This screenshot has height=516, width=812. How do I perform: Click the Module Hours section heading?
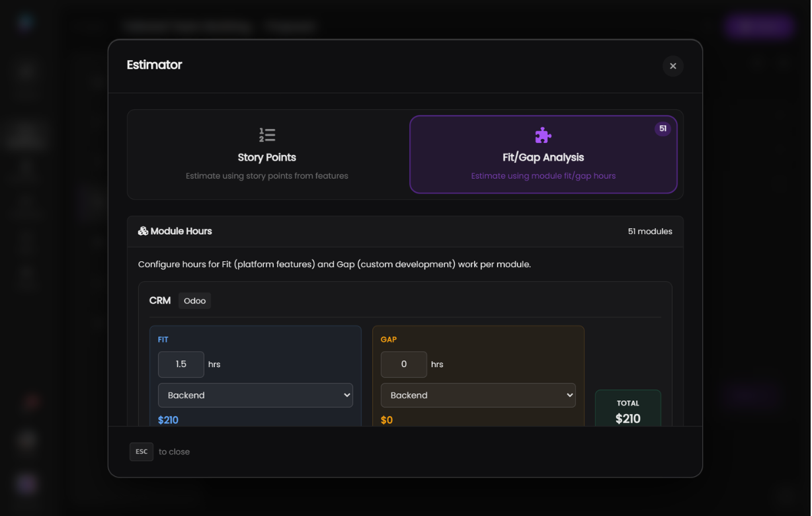coord(181,232)
